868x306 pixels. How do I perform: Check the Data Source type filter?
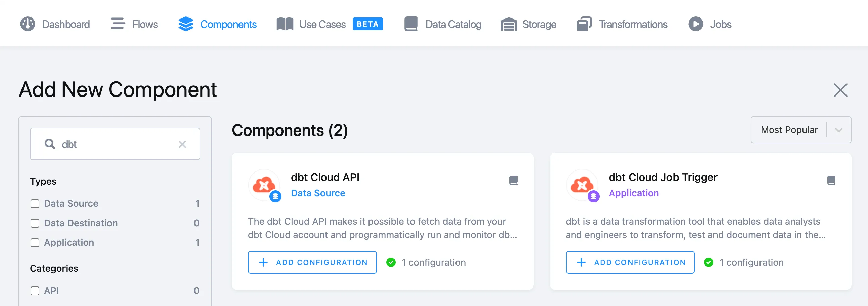pos(35,204)
